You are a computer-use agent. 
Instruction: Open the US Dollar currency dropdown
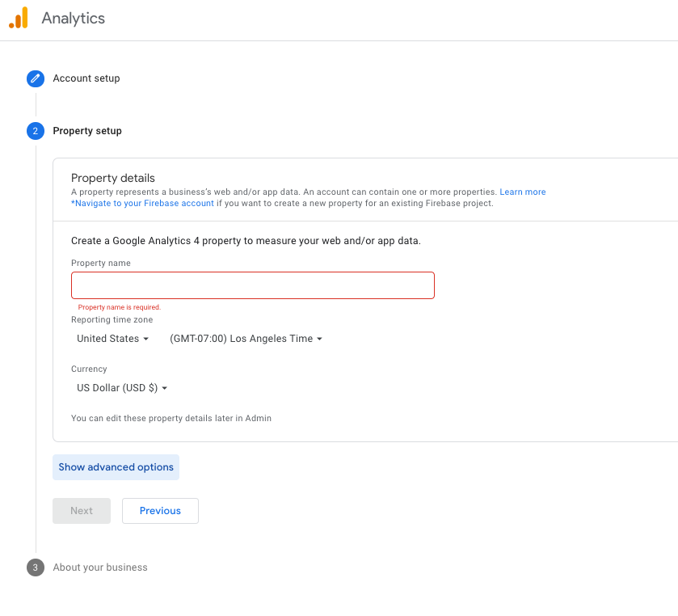click(x=121, y=387)
